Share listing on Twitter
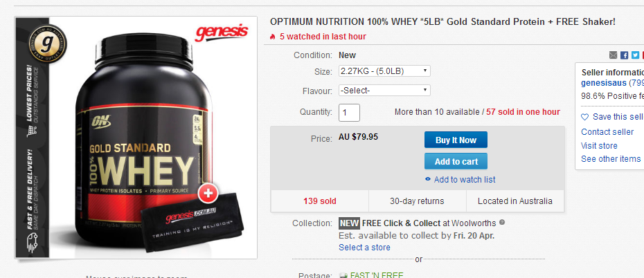The image size is (644, 278). click(x=636, y=55)
